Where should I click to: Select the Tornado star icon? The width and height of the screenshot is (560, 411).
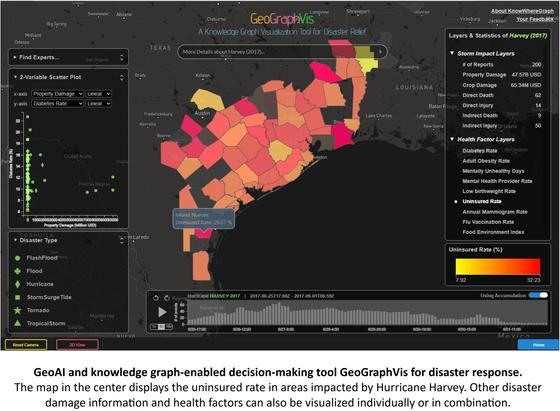[17, 310]
